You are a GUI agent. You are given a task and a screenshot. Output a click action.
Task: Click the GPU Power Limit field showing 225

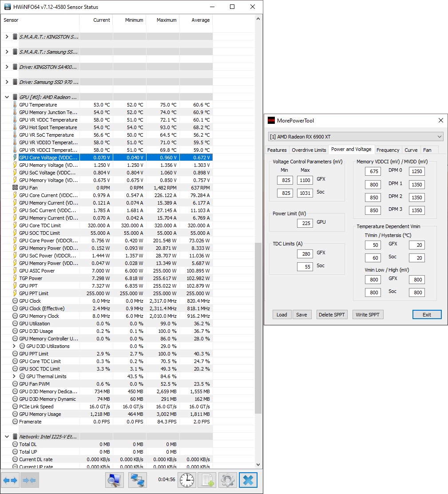[305, 223]
